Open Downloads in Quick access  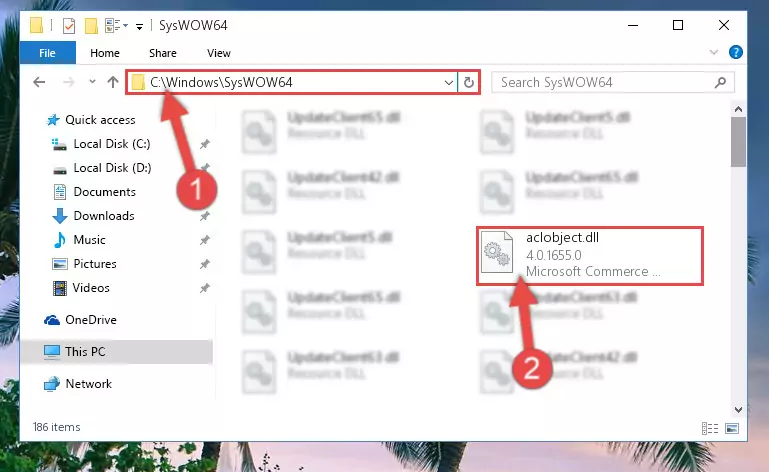104,216
